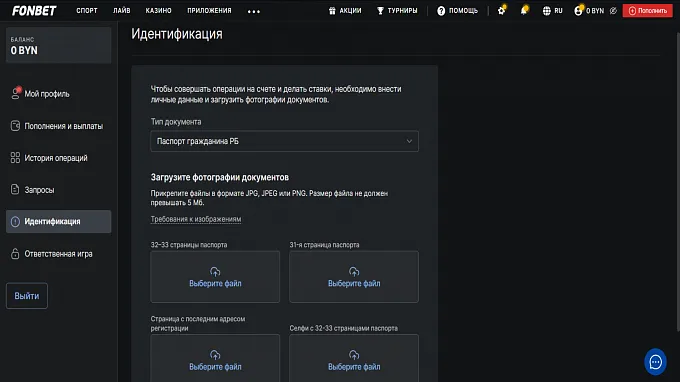The image size is (680, 382).
Task: Toggle balance visibility eye icon
Action: [x=613, y=11]
